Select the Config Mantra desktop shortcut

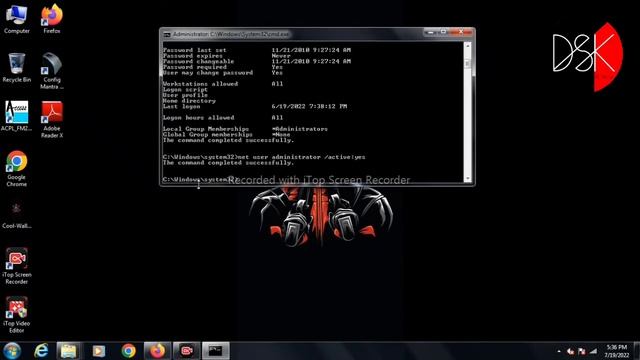[x=52, y=71]
